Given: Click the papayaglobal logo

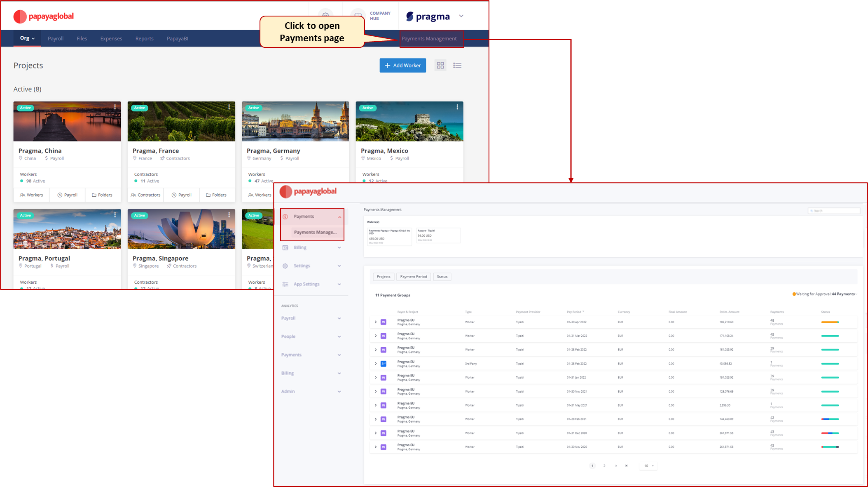Looking at the screenshot, I should 43,16.
